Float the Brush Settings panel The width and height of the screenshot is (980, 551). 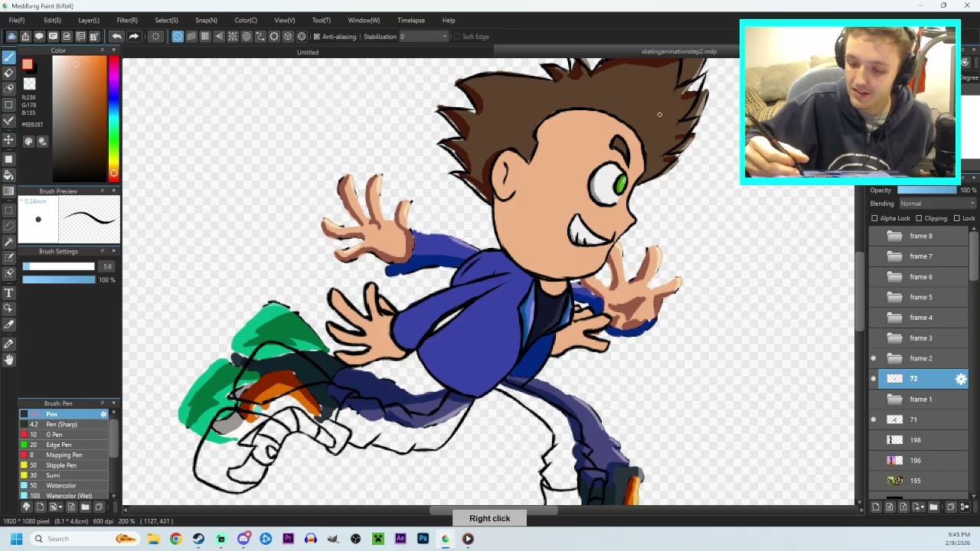[103, 251]
